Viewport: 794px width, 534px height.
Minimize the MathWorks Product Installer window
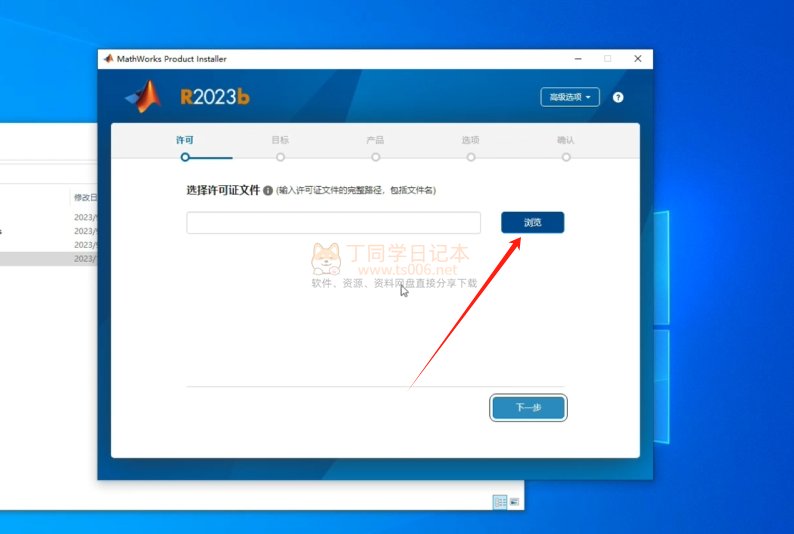578,59
